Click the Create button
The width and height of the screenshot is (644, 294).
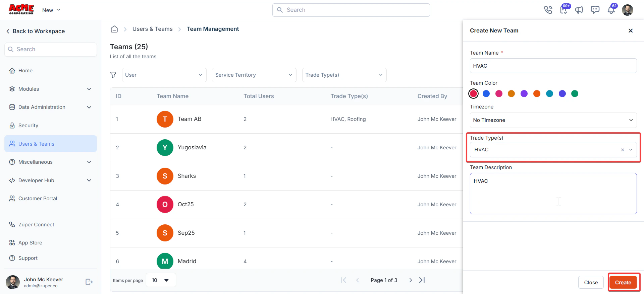pyautogui.click(x=623, y=283)
